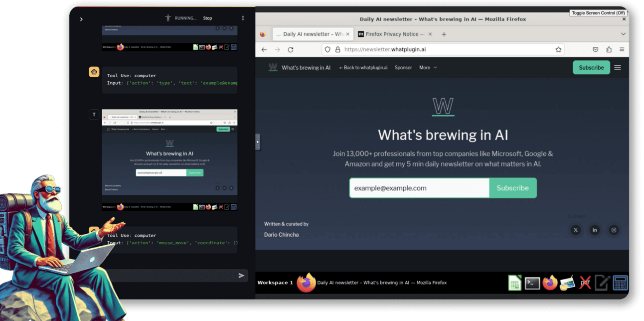
Task: Follow 'Back to whatplugin.ai' link
Action: [x=363, y=67]
